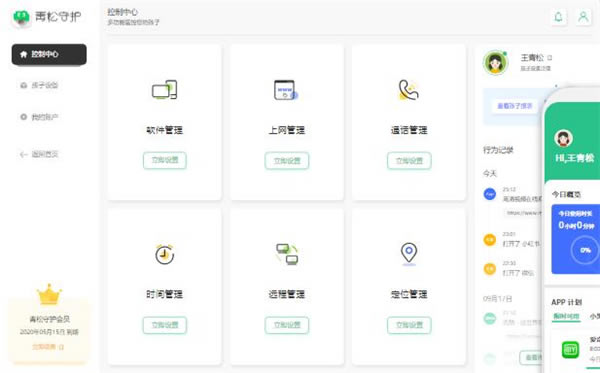Click the 软件管理 devices icon
Screen dimensions: 600x373
pyautogui.click(x=165, y=90)
